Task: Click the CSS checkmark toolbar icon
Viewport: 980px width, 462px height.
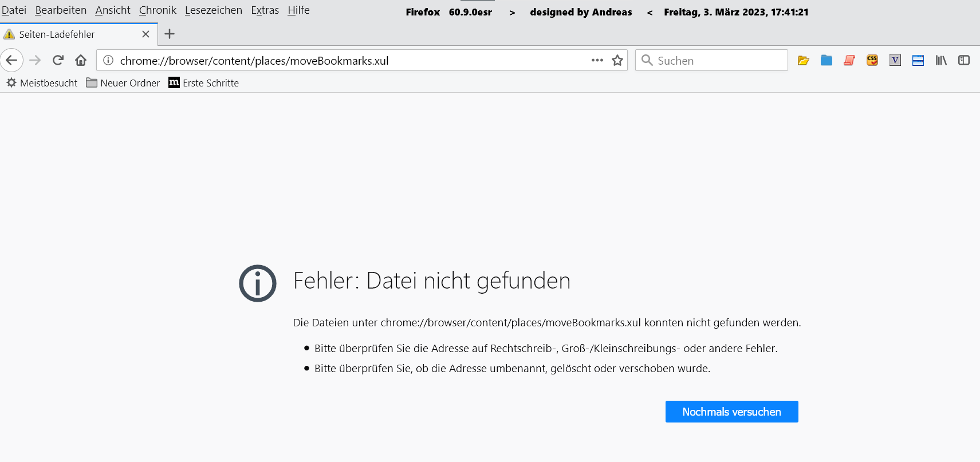Action: [872, 60]
